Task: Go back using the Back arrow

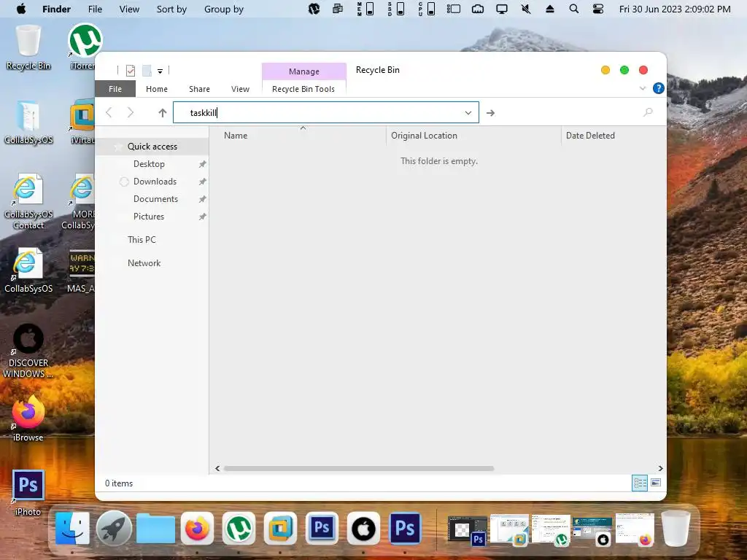Action: (109, 112)
